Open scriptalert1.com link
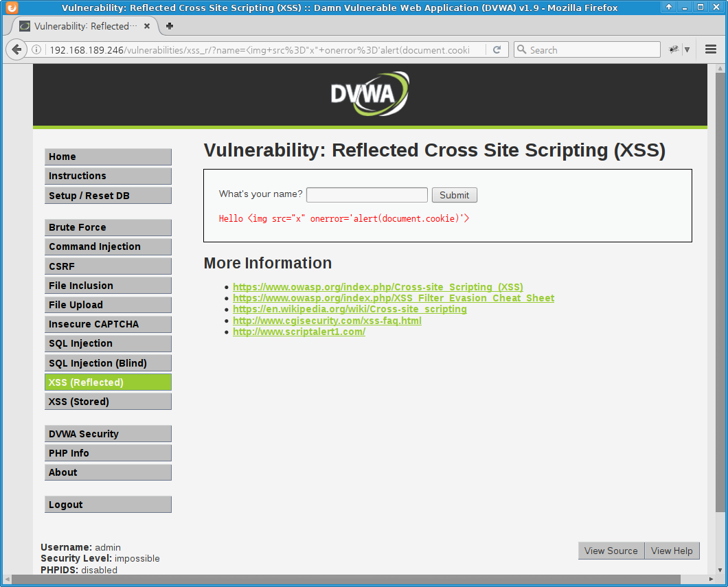 pos(299,332)
